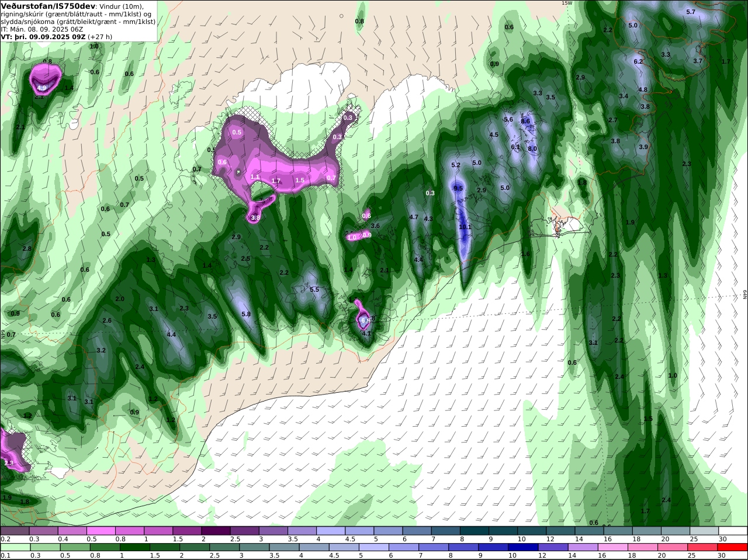Click the 15W longitude label
This screenshot has height=560, width=748.
(x=566, y=3)
